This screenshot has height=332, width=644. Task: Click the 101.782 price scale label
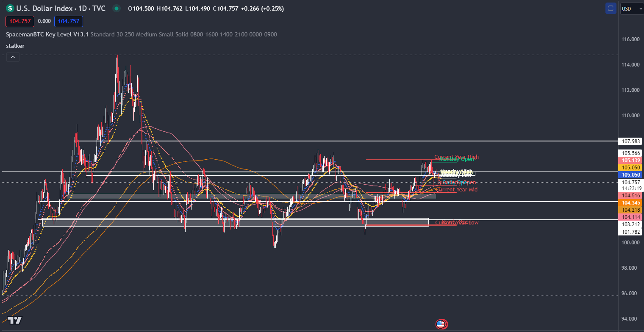click(630, 232)
